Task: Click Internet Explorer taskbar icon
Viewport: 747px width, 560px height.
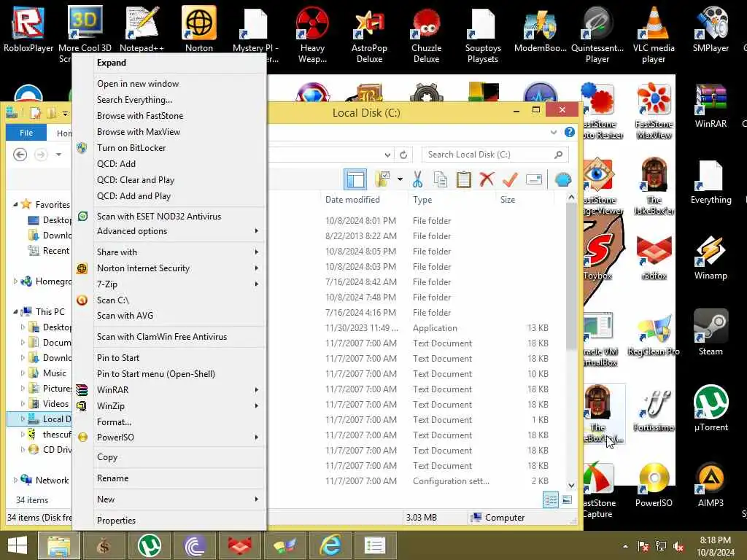Action: coord(330,545)
